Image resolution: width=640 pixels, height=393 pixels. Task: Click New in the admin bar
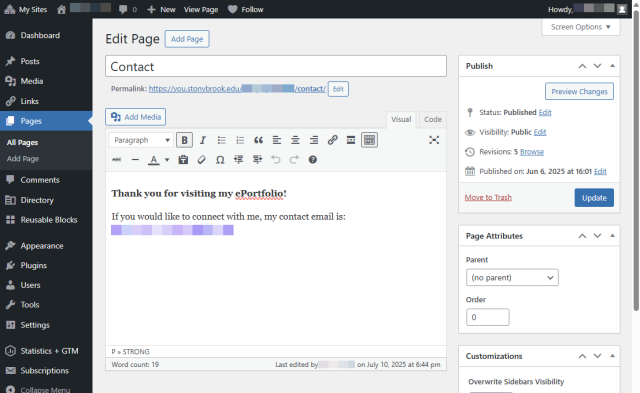click(161, 9)
